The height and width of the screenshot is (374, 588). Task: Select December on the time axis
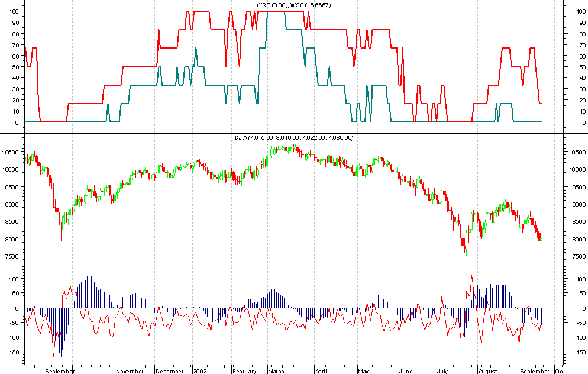pyautogui.click(x=170, y=371)
